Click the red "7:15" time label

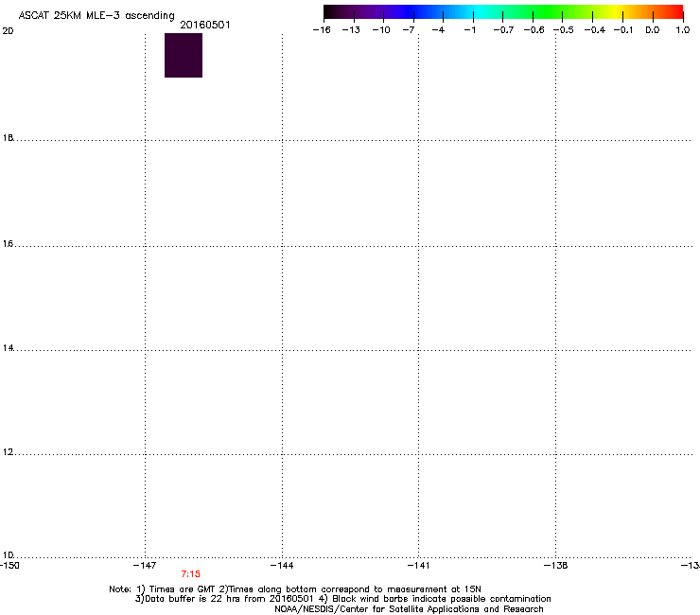tap(191, 574)
